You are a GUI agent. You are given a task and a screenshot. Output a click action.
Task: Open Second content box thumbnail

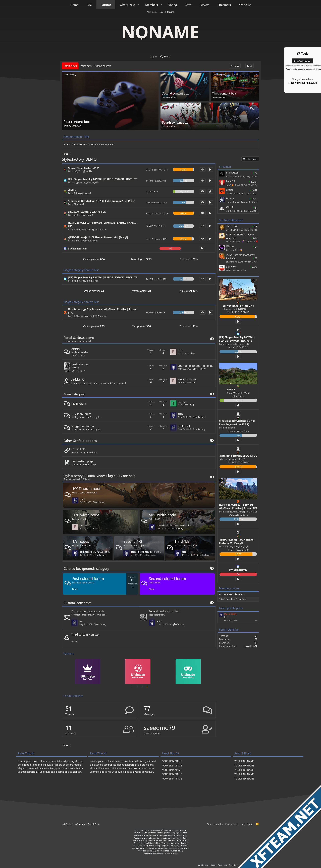pos(185,86)
